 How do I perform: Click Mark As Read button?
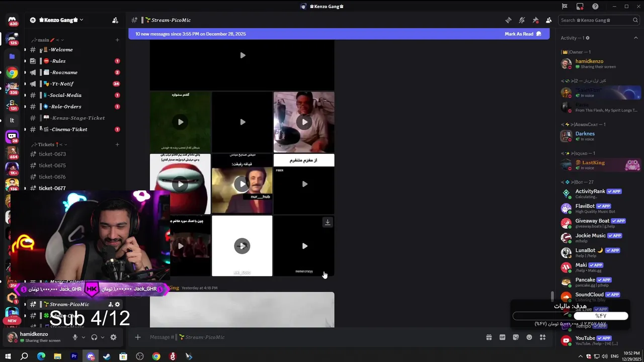point(523,34)
